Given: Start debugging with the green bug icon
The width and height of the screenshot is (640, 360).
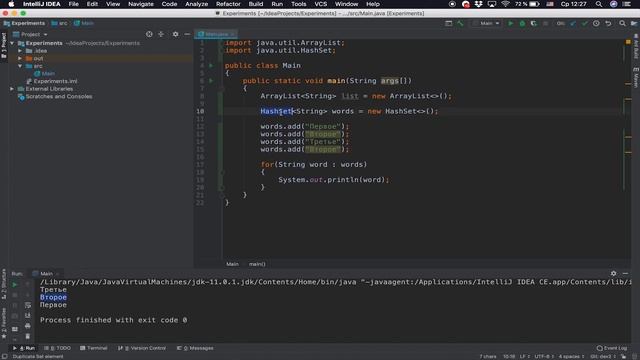Looking at the screenshot, I should tap(522, 24).
